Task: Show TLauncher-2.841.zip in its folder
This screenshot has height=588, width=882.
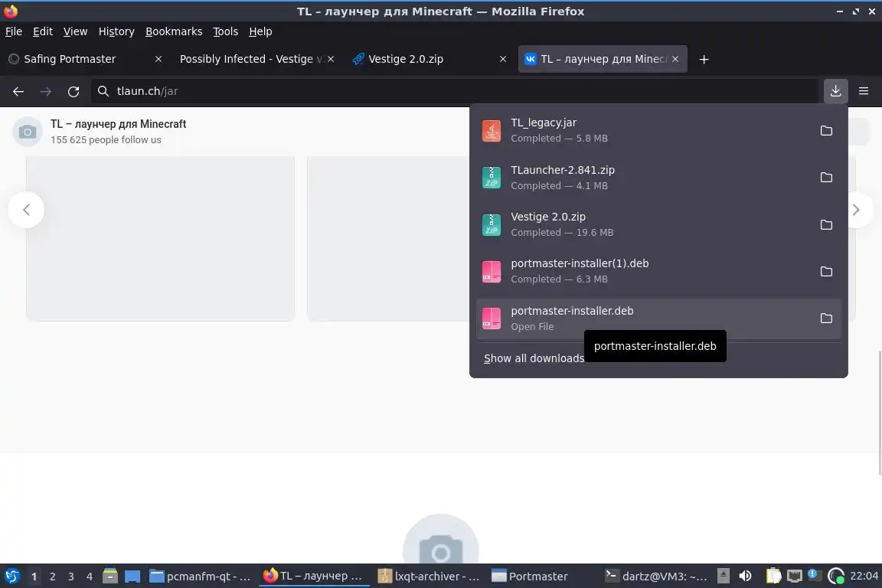Action: pos(826,178)
